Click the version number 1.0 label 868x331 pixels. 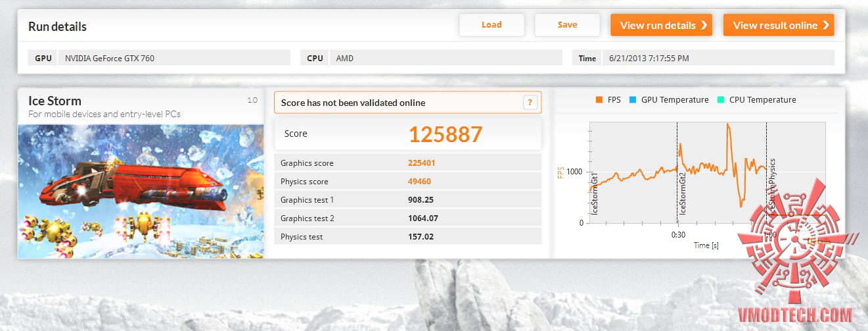(252, 100)
